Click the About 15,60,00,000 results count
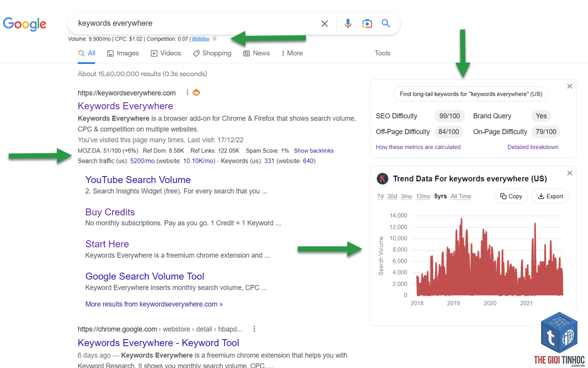The height and width of the screenshot is (368, 588). [x=142, y=74]
